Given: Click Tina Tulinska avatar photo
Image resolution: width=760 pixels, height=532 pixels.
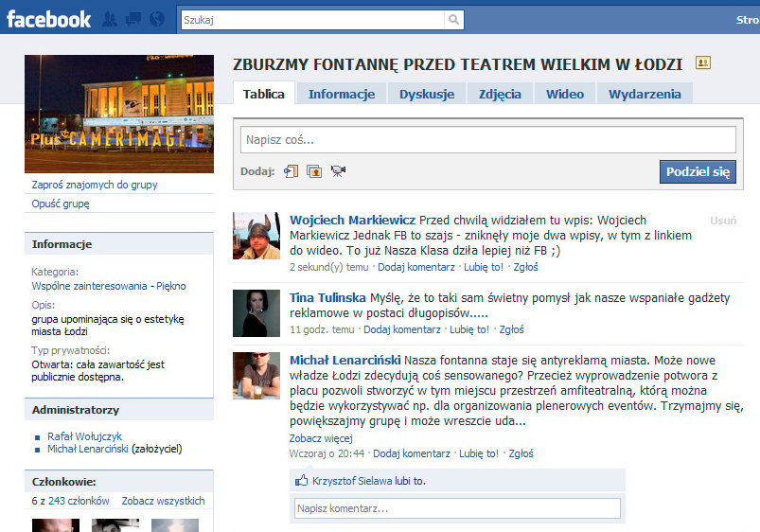Looking at the screenshot, I should 256,313.
